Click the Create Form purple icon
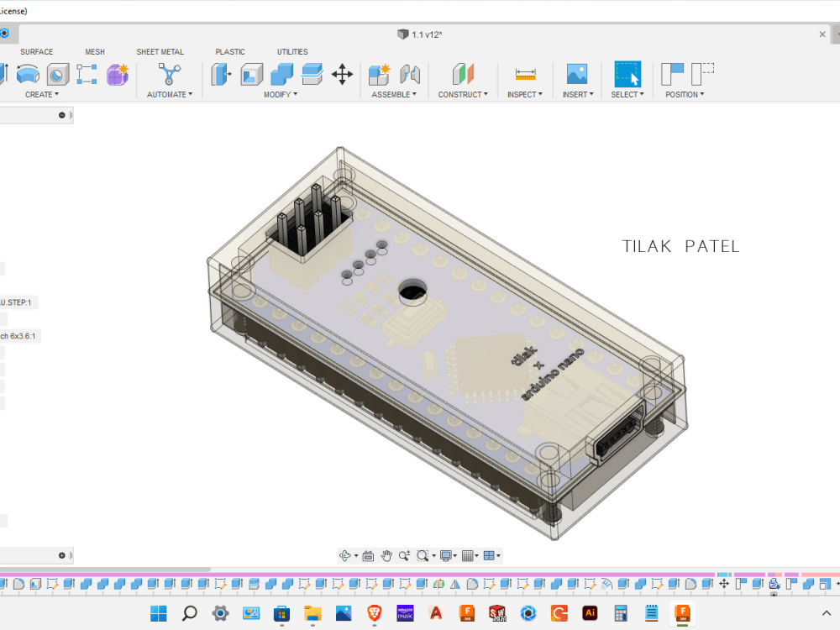The image size is (840, 630). click(118, 74)
